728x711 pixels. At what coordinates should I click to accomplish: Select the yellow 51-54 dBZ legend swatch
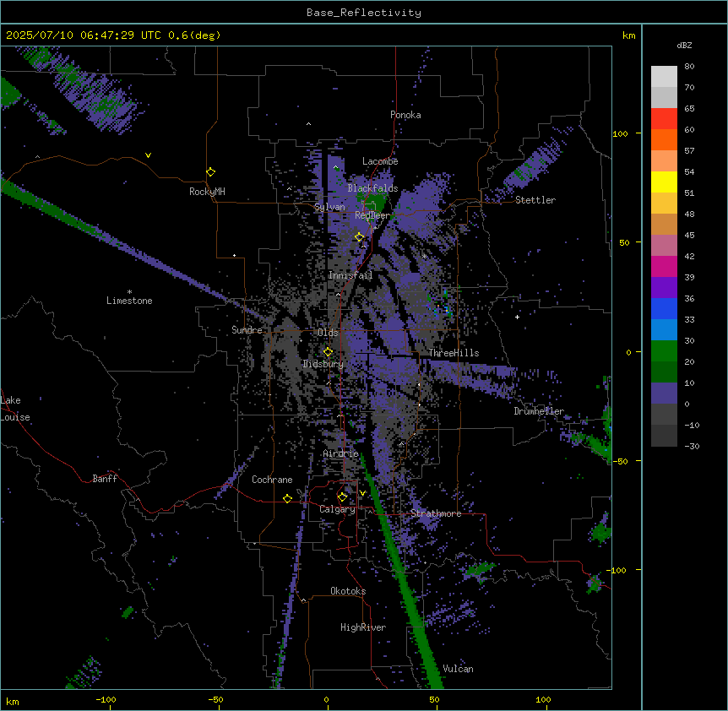pyautogui.click(x=664, y=182)
